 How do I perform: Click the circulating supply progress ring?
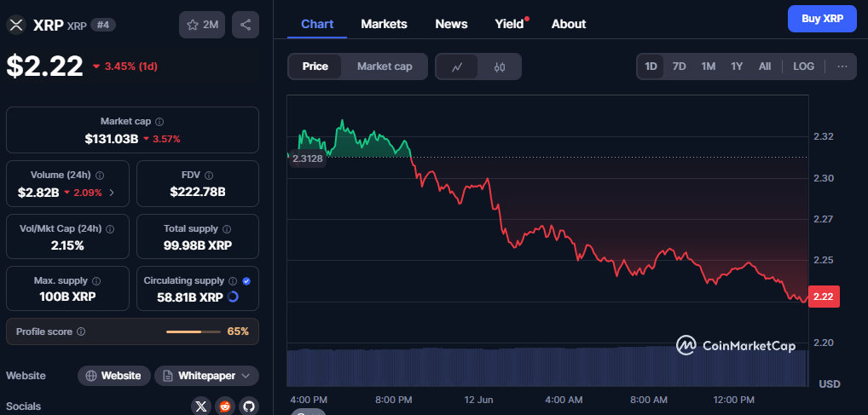coord(233,297)
